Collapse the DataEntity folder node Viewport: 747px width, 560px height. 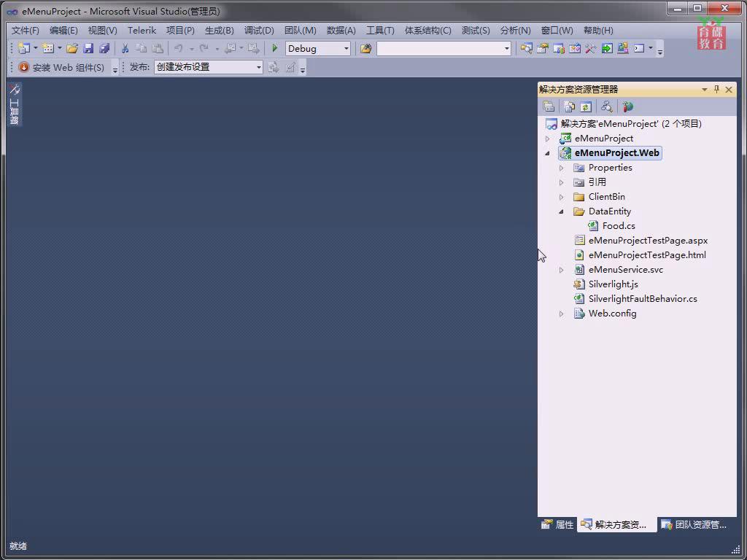(561, 211)
